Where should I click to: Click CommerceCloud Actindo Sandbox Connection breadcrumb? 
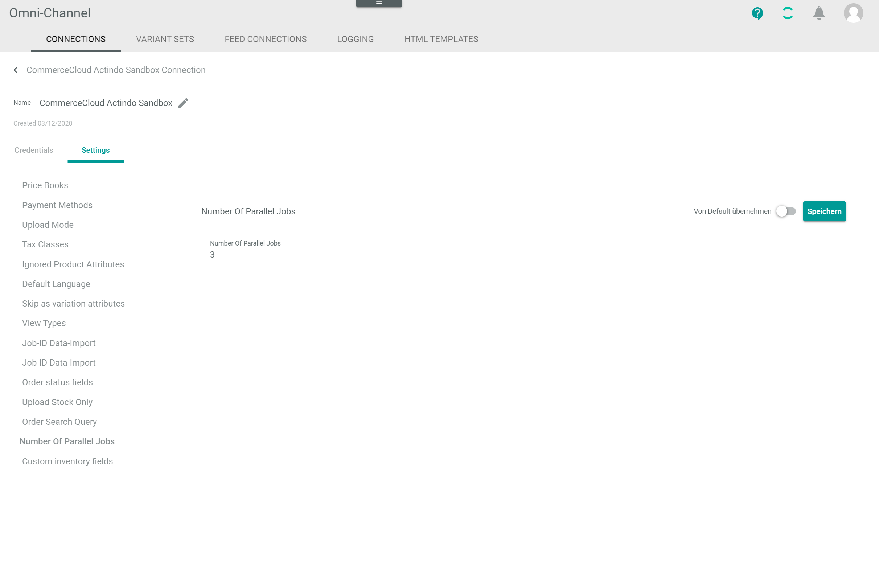click(x=116, y=70)
